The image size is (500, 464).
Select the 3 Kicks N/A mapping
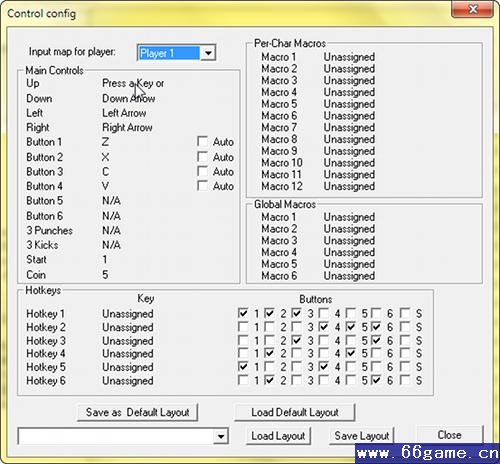point(111,245)
